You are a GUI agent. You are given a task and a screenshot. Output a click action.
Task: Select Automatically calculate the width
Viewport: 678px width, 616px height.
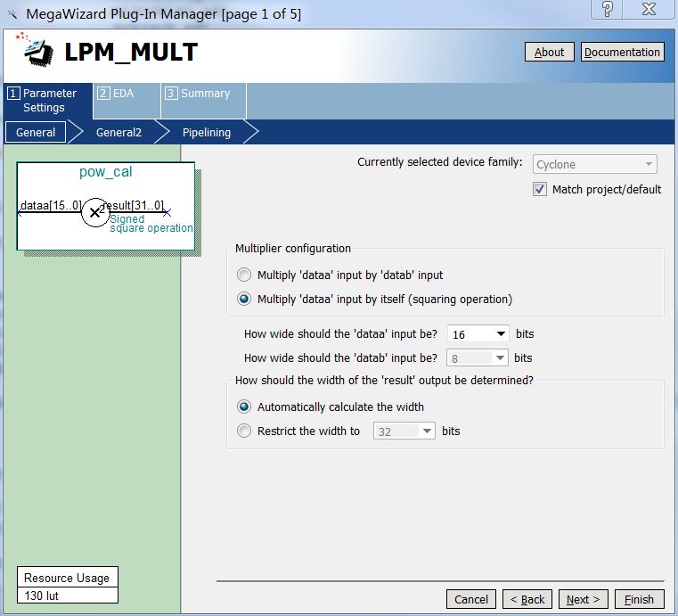(244, 407)
